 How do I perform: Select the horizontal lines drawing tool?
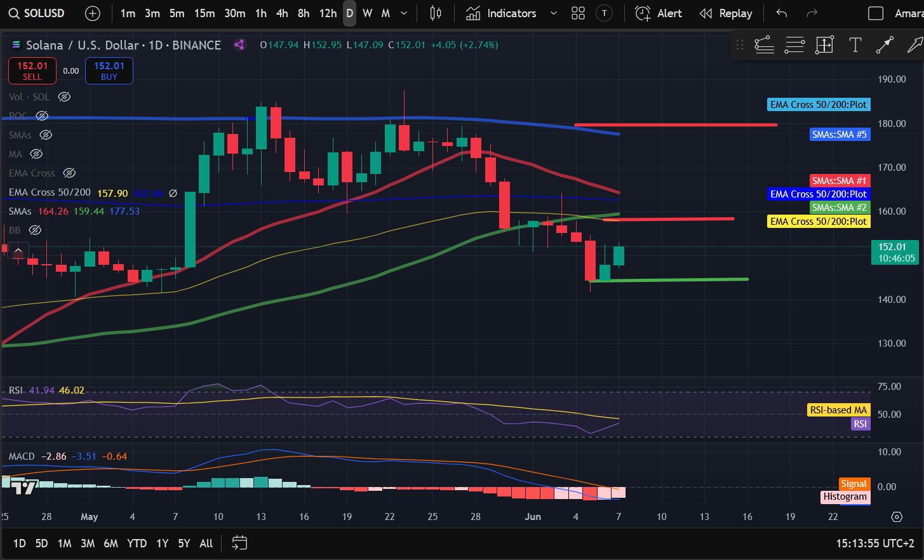[794, 45]
